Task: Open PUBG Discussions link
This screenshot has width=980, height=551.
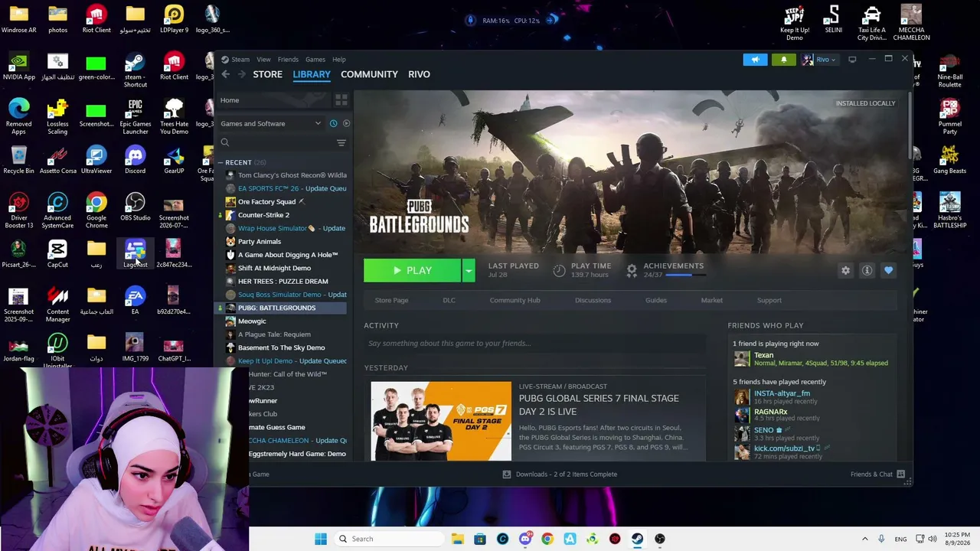Action: (x=593, y=300)
